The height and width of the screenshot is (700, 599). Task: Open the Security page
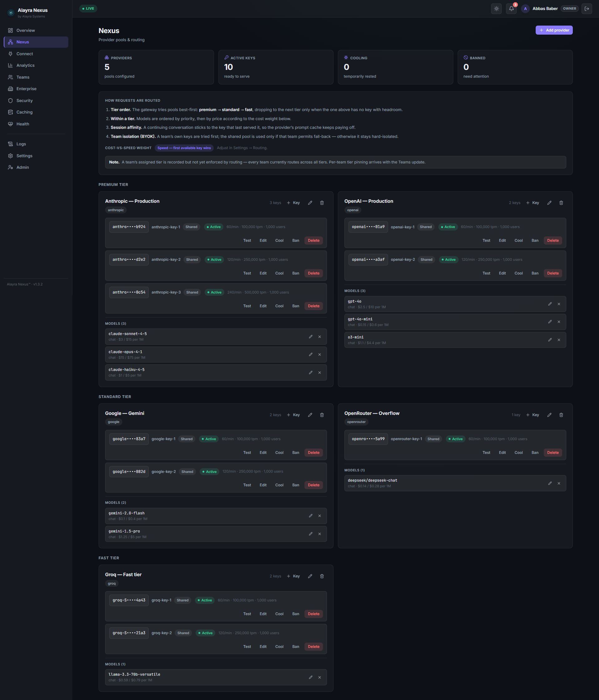click(x=36, y=100)
